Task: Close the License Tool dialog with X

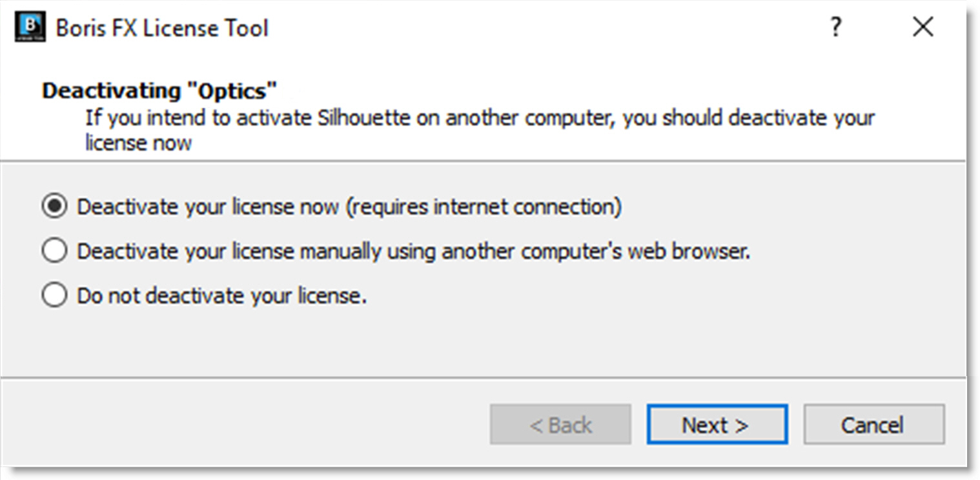Action: click(923, 28)
